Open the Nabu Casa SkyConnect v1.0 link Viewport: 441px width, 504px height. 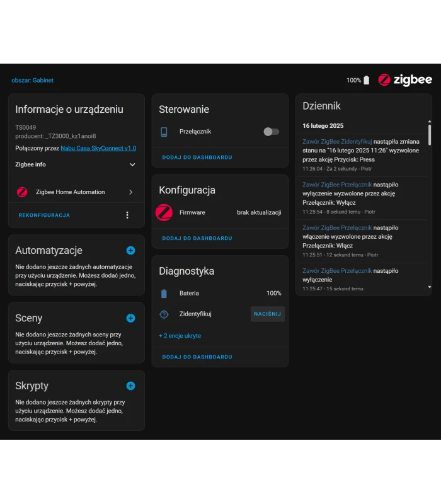(x=98, y=148)
